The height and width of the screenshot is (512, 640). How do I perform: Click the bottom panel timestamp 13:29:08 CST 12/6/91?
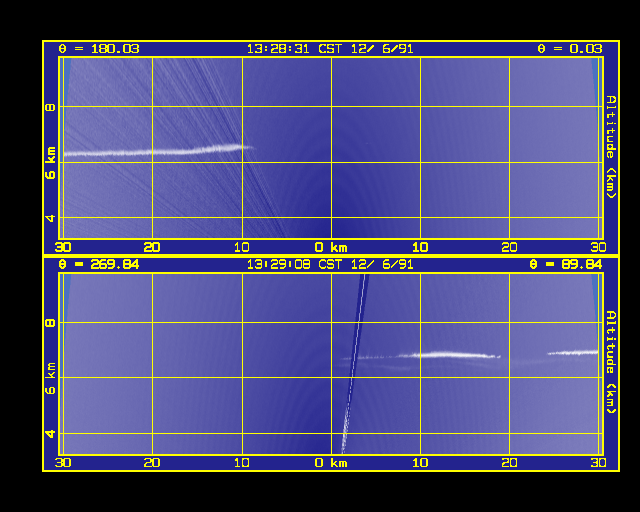point(330,265)
